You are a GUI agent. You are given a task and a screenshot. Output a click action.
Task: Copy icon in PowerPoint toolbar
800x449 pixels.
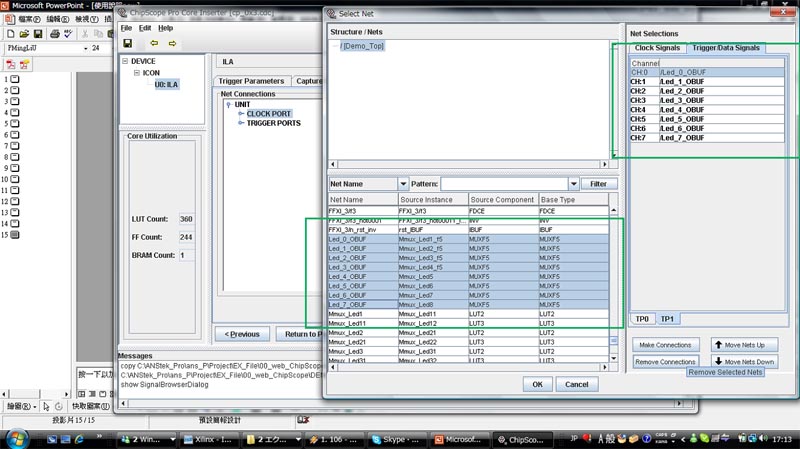tap(98, 34)
